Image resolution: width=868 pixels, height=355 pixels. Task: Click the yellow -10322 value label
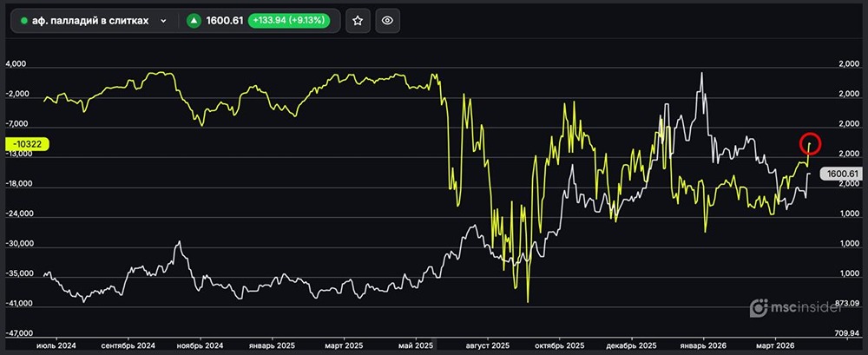(27, 144)
